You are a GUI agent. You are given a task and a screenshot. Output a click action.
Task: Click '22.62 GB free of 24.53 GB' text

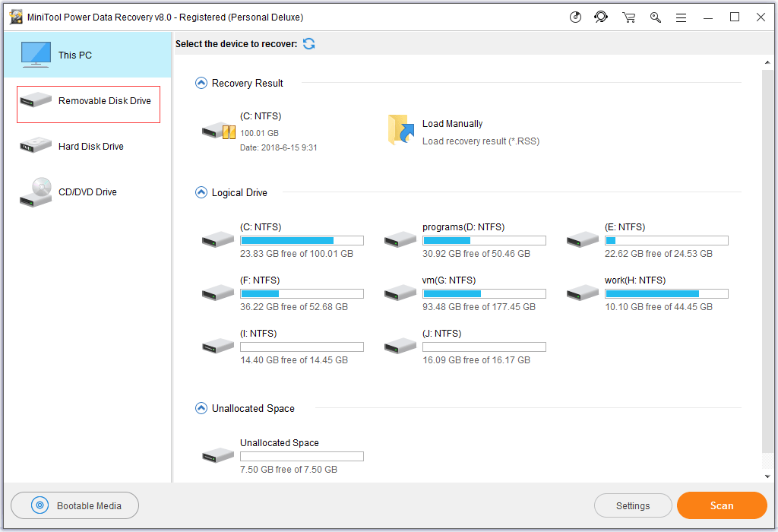[659, 254]
